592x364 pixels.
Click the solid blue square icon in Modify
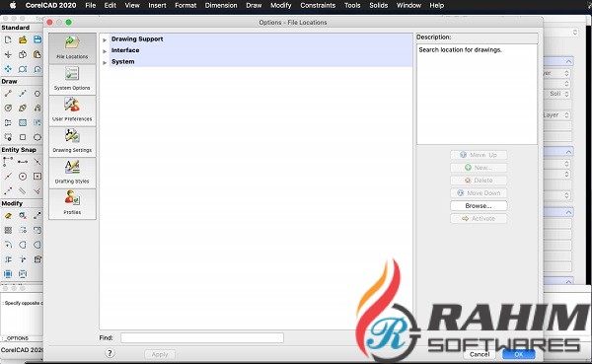tap(8, 274)
